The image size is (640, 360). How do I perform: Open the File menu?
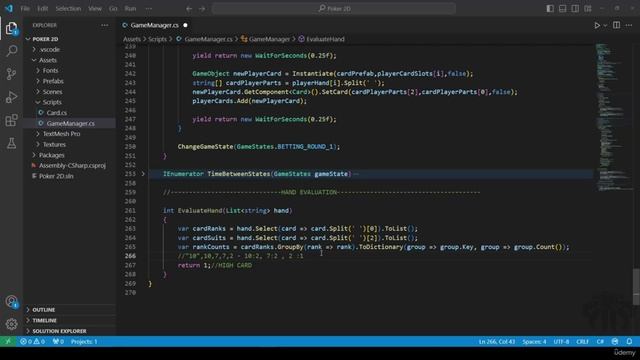pos(25,9)
